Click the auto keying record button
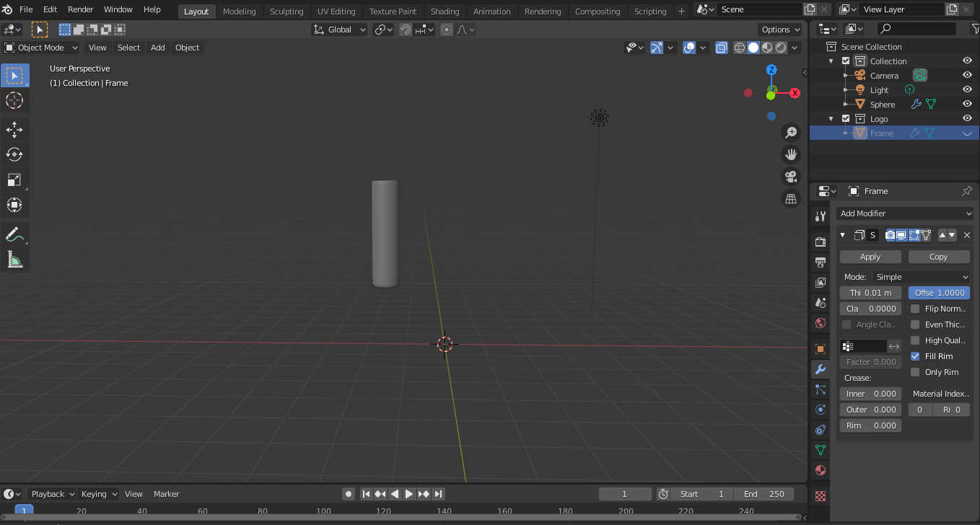Image resolution: width=980 pixels, height=525 pixels. click(x=349, y=494)
